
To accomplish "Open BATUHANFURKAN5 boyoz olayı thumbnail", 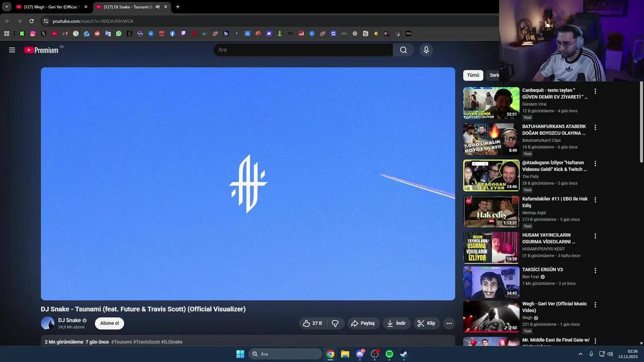I will coord(491,139).
